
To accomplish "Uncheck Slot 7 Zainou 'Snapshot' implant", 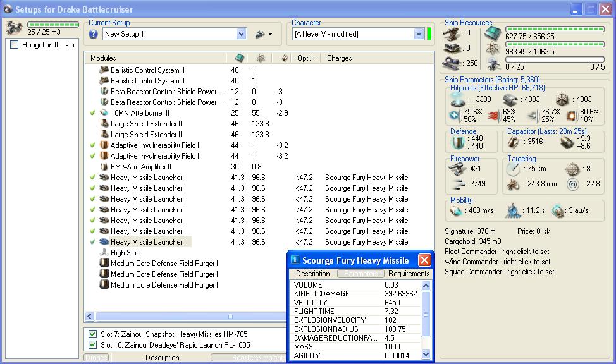I will click(x=92, y=334).
